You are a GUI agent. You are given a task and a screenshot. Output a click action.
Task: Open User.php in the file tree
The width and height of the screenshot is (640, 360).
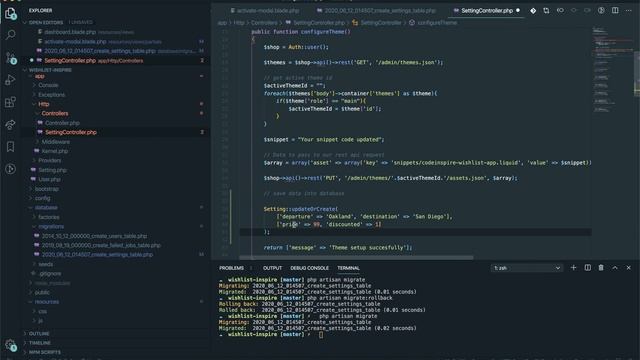(x=49, y=180)
